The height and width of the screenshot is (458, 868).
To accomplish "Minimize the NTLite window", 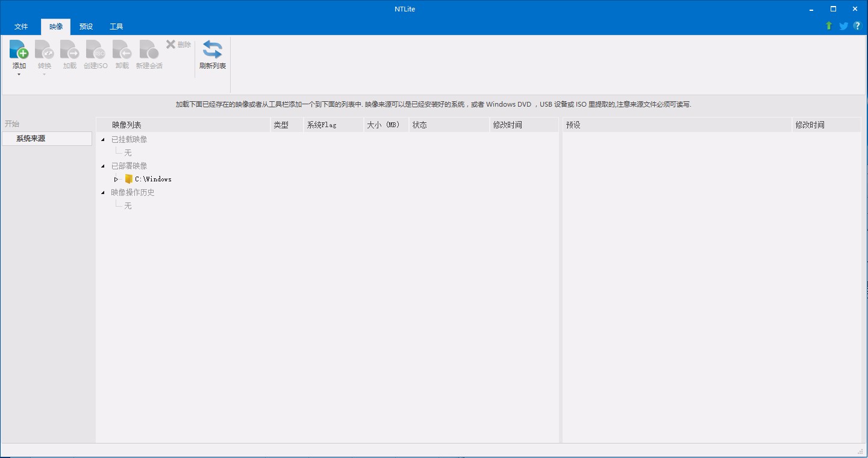I will point(811,8).
